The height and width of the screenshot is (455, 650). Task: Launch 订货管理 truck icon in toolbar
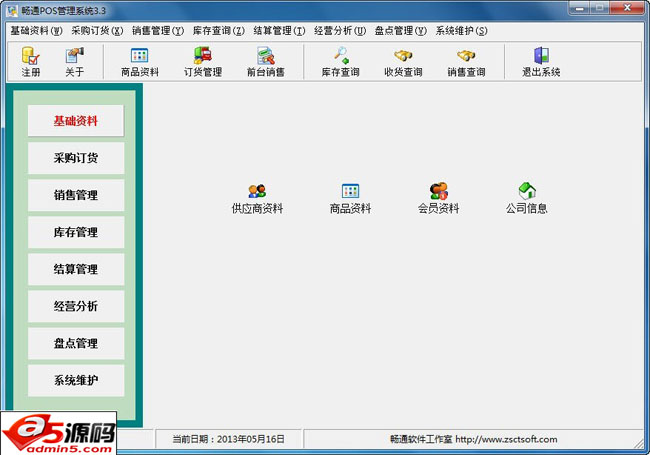pyautogui.click(x=203, y=62)
